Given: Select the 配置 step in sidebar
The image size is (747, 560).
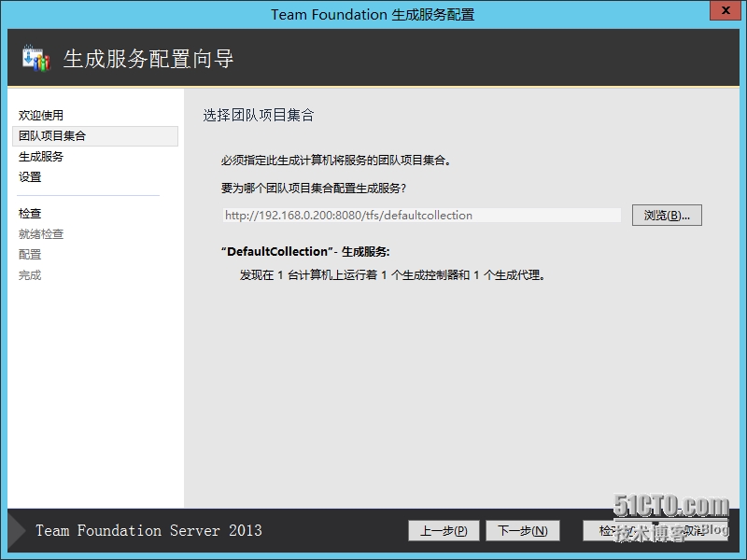Looking at the screenshot, I should (30, 254).
